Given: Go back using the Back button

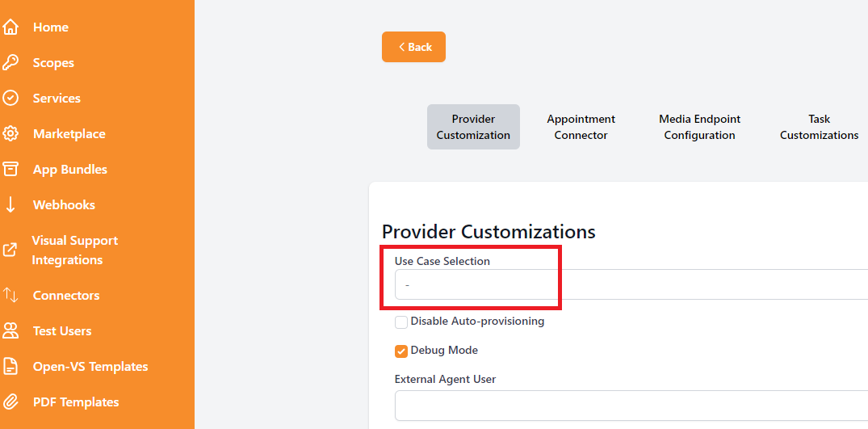Looking at the screenshot, I should pos(413,47).
